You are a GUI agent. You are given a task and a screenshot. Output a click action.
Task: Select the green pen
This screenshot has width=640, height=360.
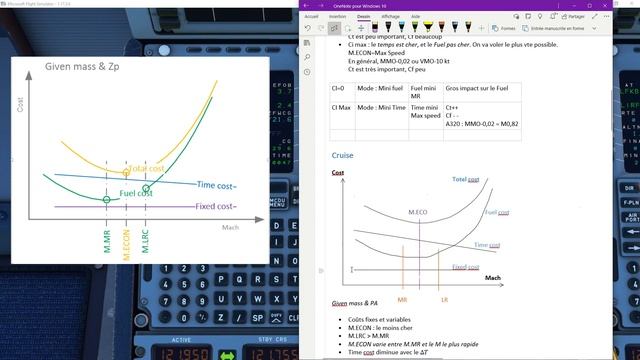tap(415, 28)
